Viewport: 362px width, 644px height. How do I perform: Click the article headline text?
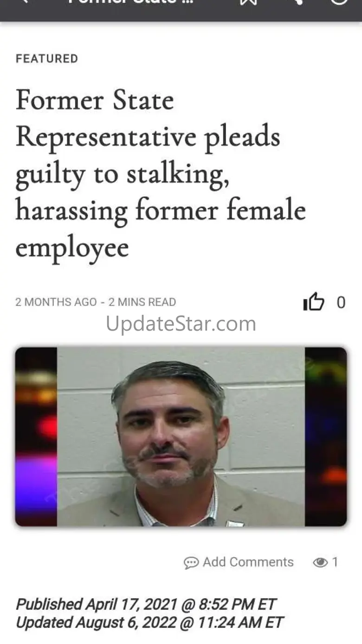pyautogui.click(x=161, y=174)
